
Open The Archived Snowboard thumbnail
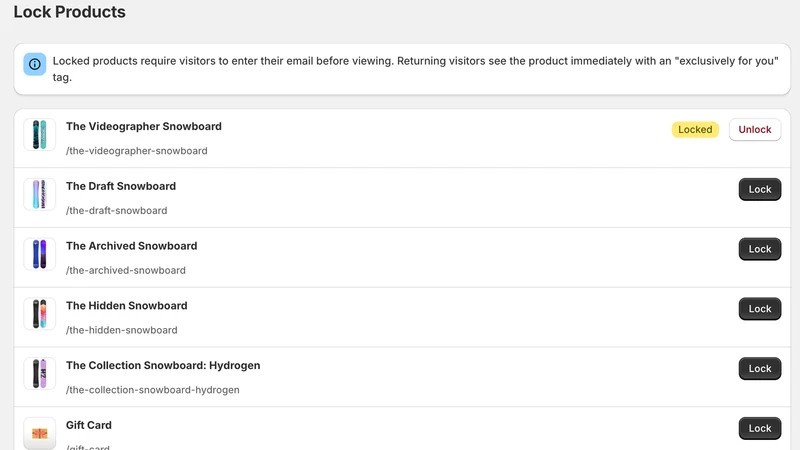pos(39,254)
